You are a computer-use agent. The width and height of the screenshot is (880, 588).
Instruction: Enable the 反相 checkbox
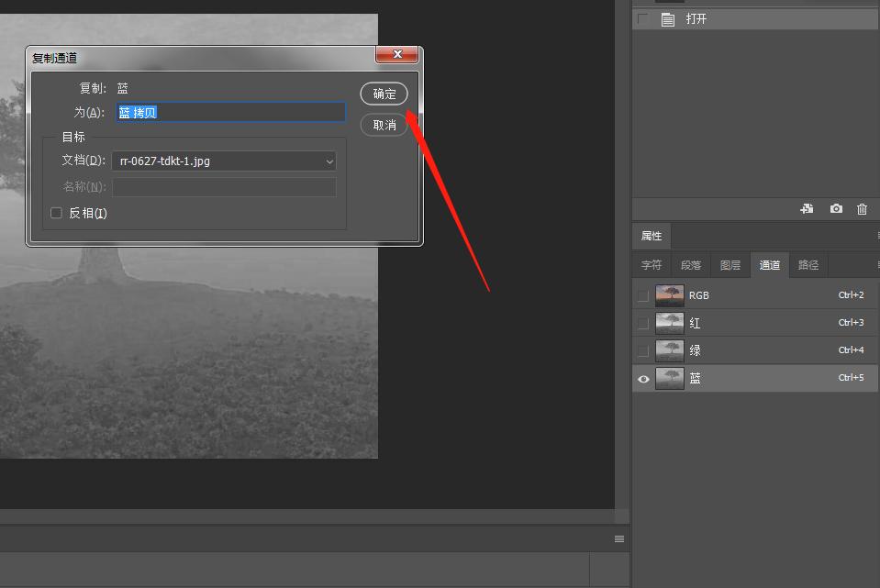(x=56, y=213)
